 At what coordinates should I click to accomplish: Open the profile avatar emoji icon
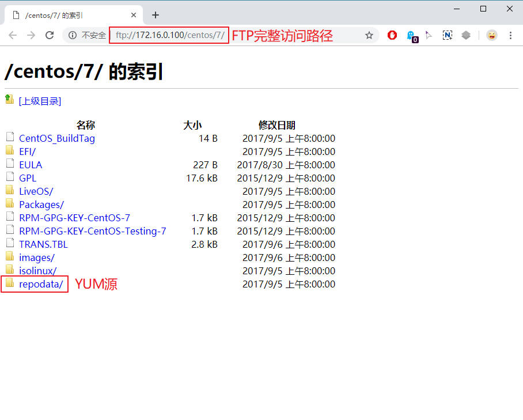point(492,35)
